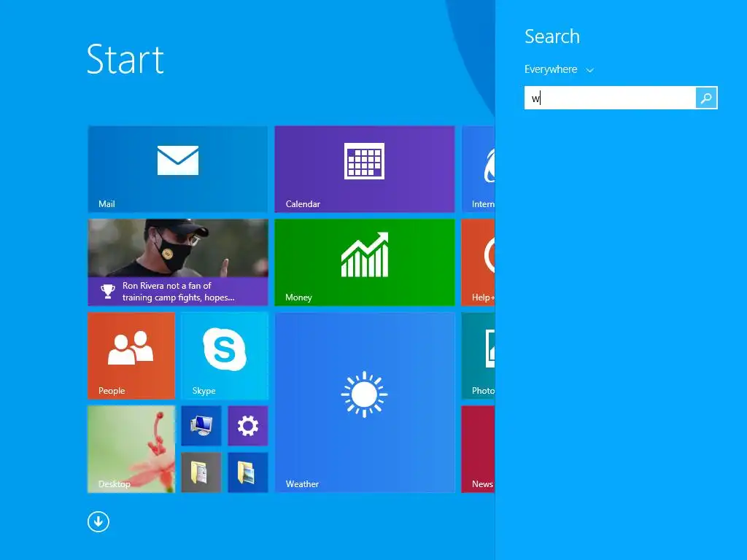The height and width of the screenshot is (560, 747).
Task: Open the Mail tile
Action: point(178,169)
